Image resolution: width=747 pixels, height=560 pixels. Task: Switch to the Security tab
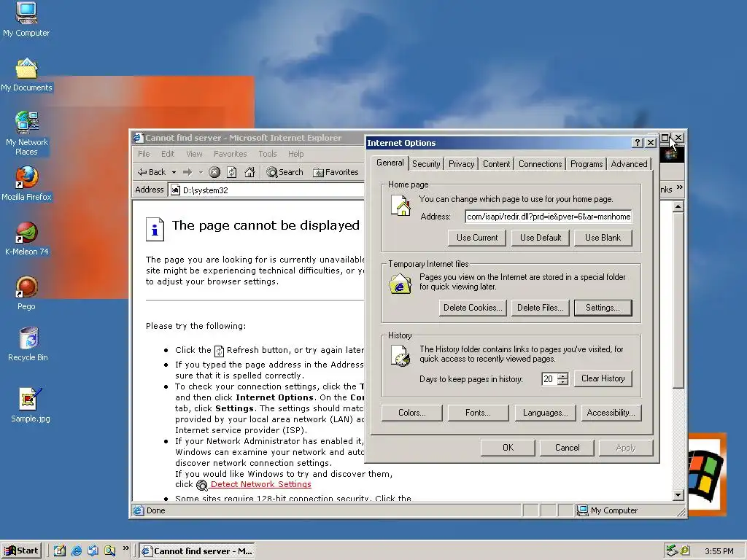pos(426,164)
